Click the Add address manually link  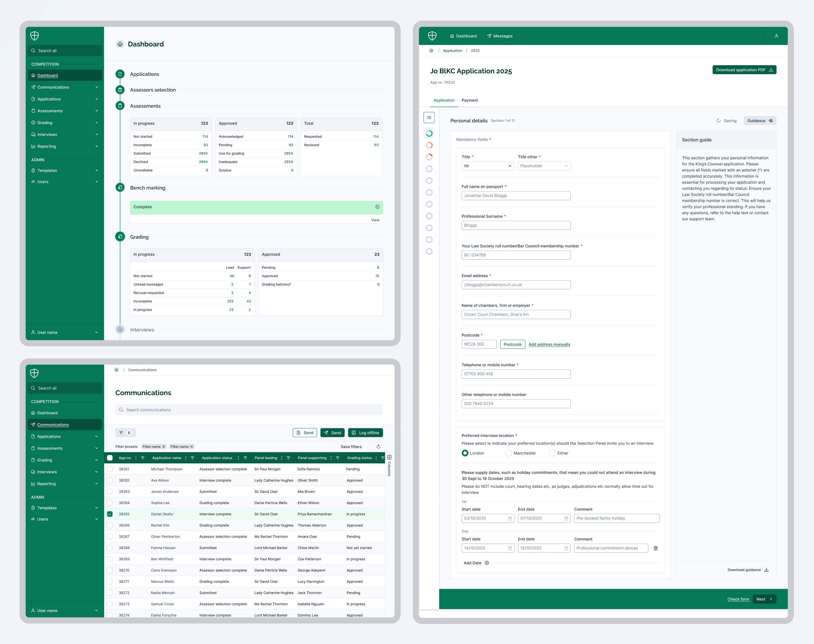coord(549,344)
